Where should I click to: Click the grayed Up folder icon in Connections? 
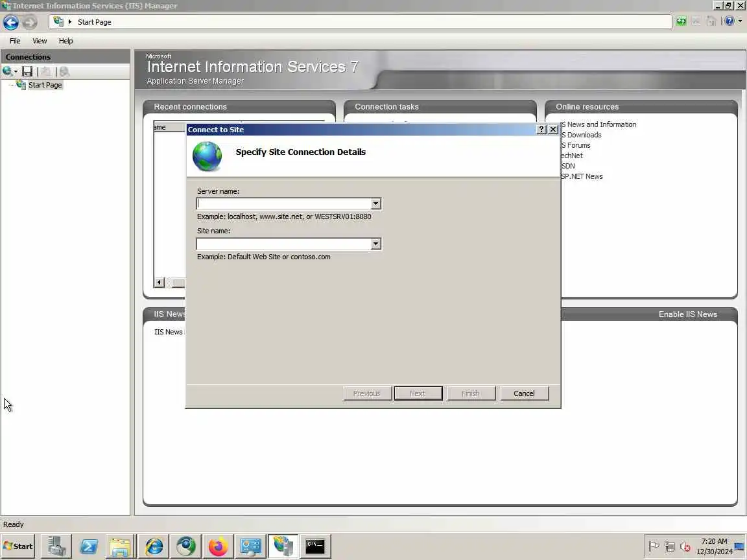pyautogui.click(x=46, y=71)
